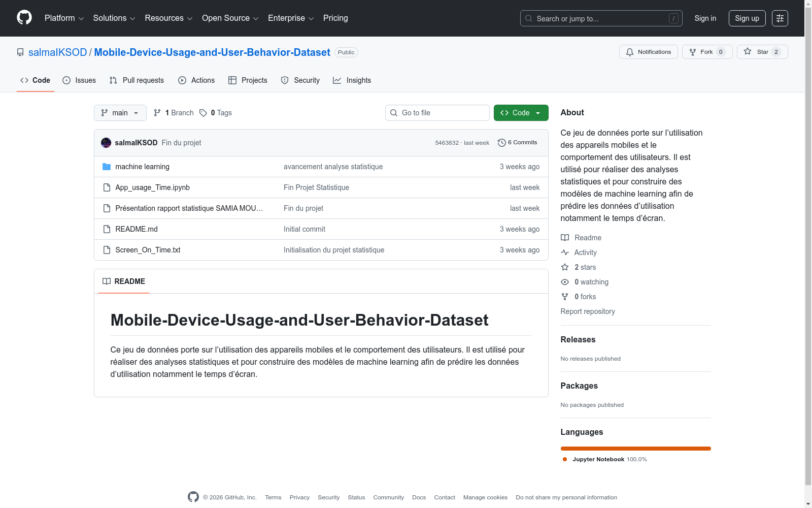This screenshot has width=812, height=508.
Task: Expand the Platform menu
Action: (x=64, y=18)
